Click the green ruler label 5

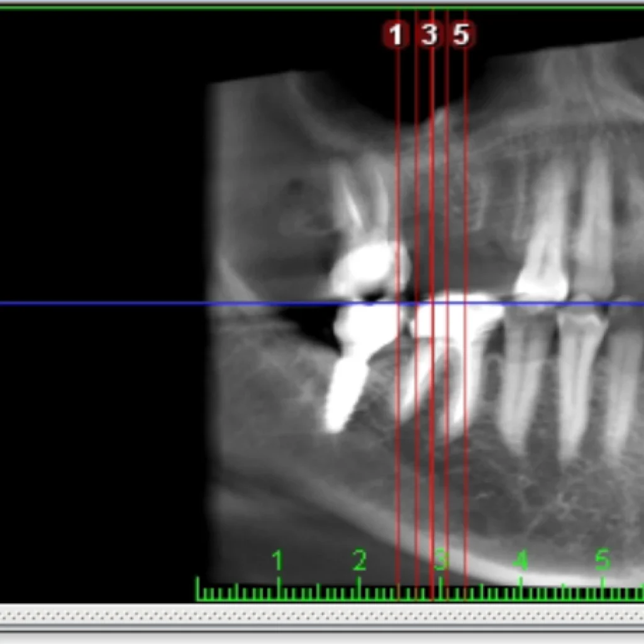pos(602,559)
